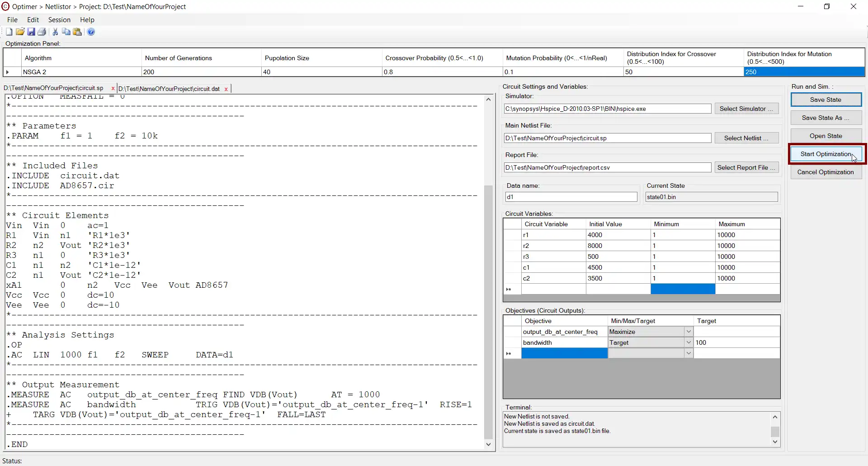
Task: Select the c2 circuit variable name cell
Action: (553, 278)
